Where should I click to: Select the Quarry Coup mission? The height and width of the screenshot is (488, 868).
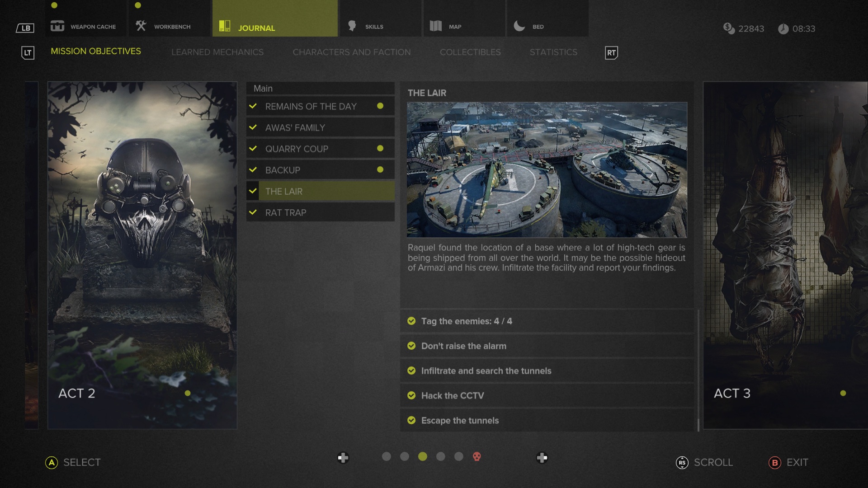coord(321,149)
